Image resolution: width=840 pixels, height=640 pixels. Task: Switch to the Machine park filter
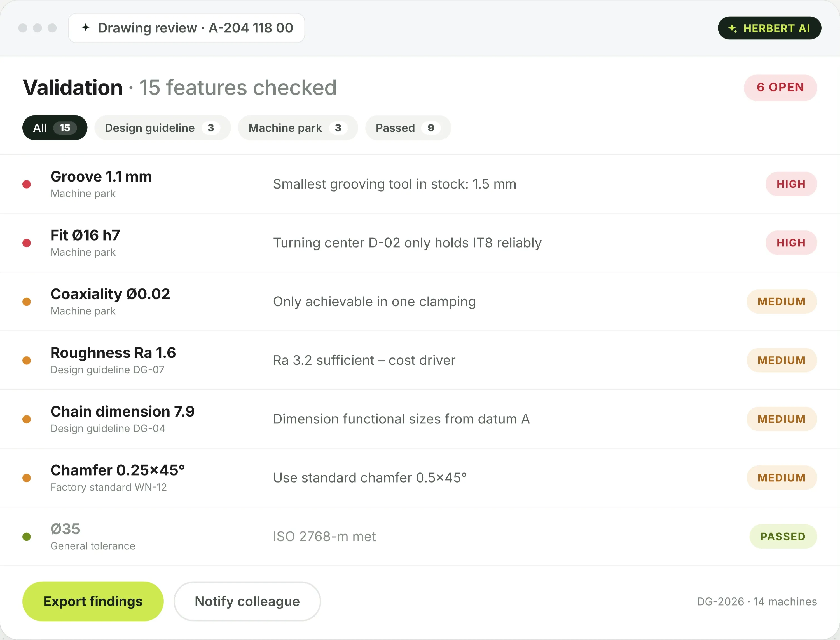298,128
